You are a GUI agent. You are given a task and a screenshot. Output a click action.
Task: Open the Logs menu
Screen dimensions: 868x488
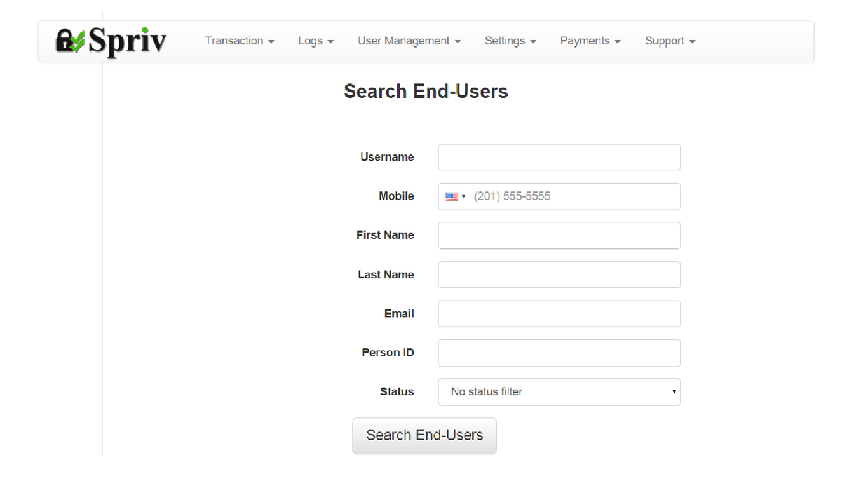(316, 41)
